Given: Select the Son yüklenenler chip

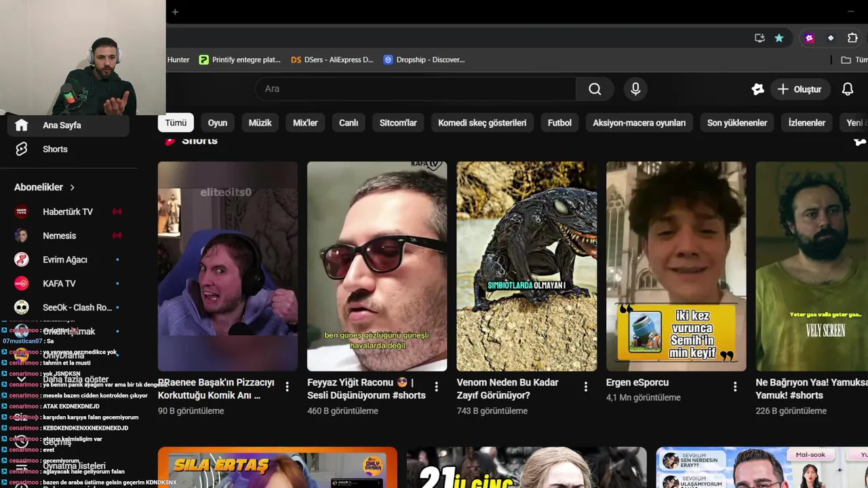Looking at the screenshot, I should 737,123.
